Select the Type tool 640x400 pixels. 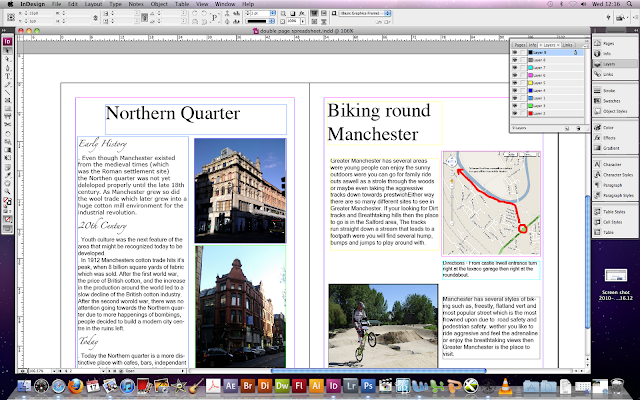coord(7,76)
